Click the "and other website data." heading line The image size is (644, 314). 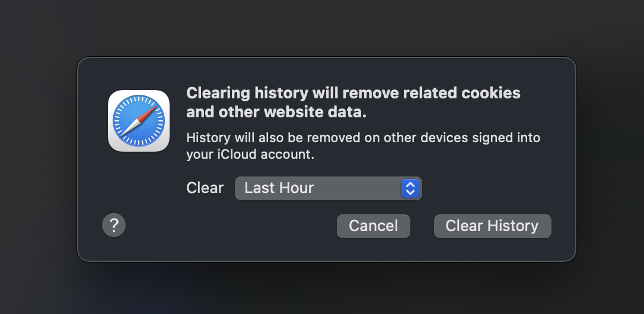(276, 111)
